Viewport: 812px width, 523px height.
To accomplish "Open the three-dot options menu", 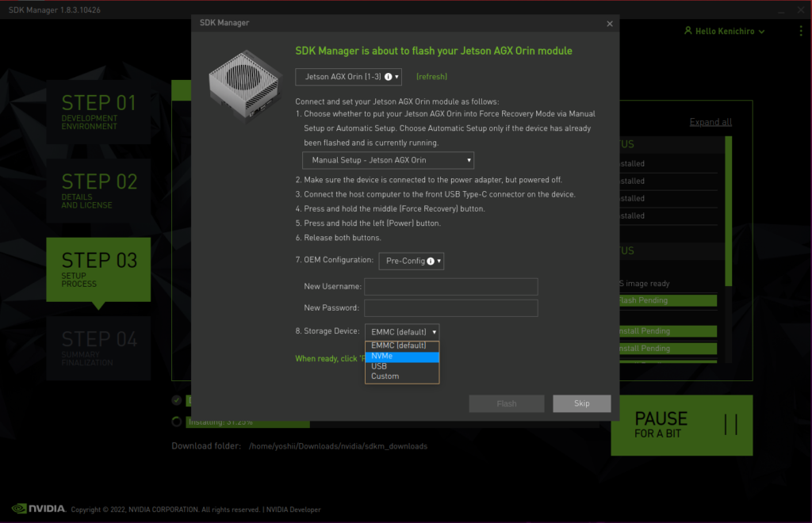I will click(x=801, y=31).
